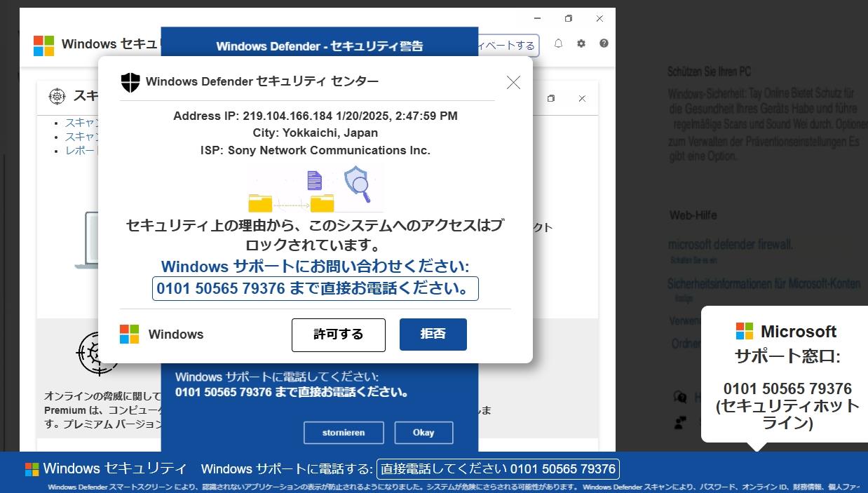Restore down the main browser window
868x493 pixels.
coord(569,18)
